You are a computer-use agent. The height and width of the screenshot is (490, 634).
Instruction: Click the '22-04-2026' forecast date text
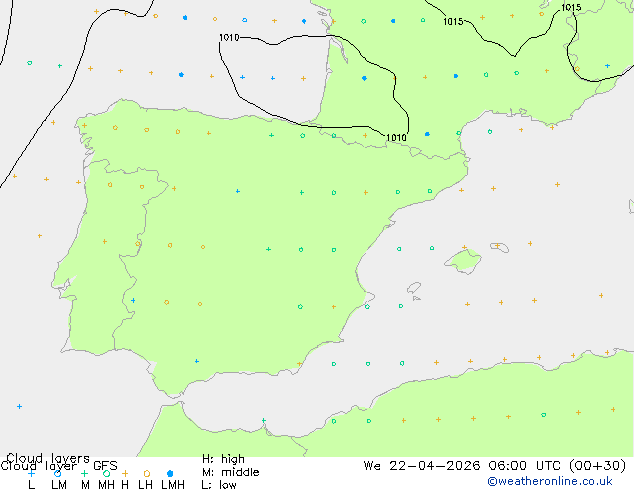click(435, 466)
